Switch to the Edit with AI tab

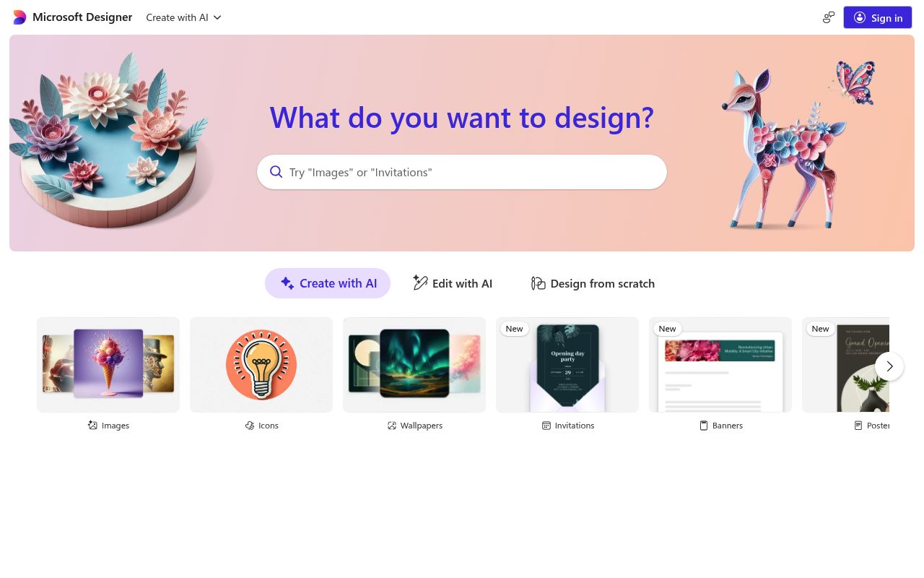(453, 283)
